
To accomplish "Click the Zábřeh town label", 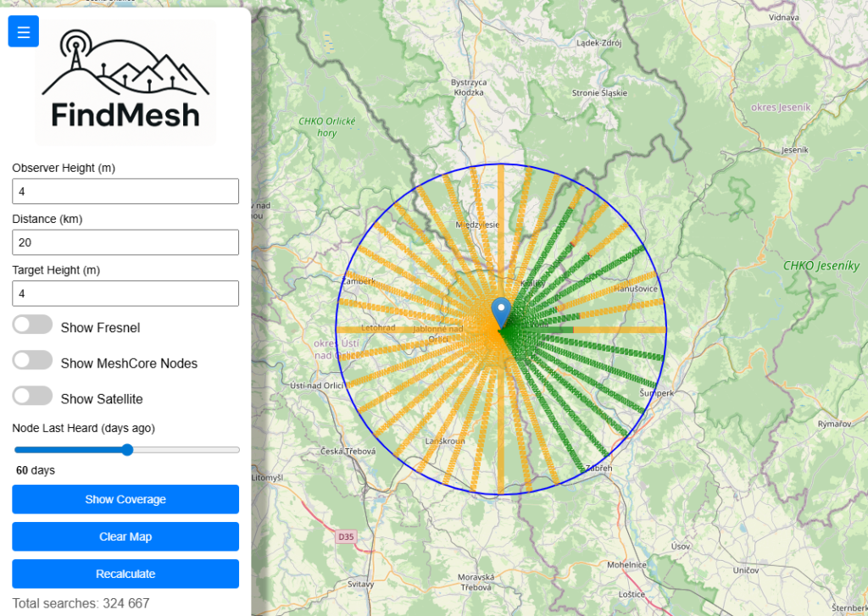I will [x=598, y=468].
